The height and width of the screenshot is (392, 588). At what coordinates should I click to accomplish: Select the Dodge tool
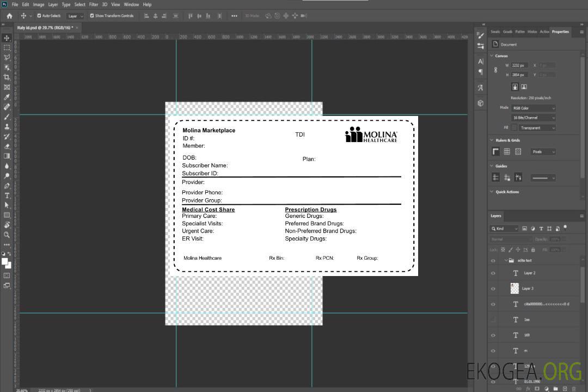[7, 175]
